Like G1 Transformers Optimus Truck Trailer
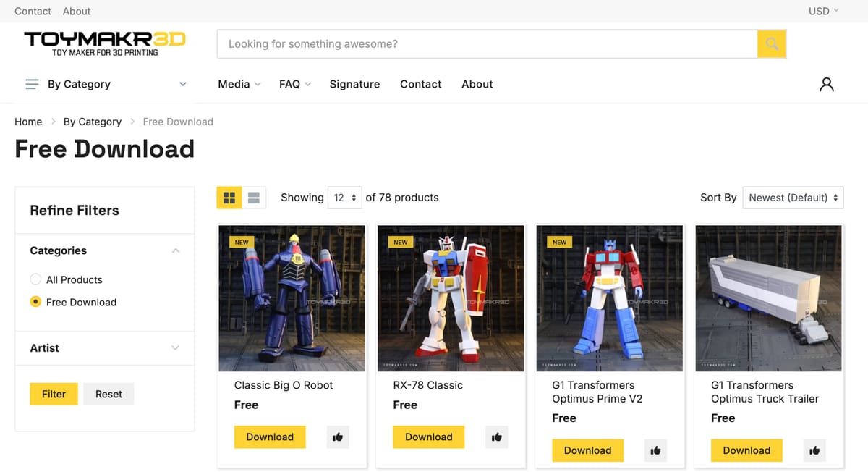This screenshot has height=472, width=868. coord(814,450)
